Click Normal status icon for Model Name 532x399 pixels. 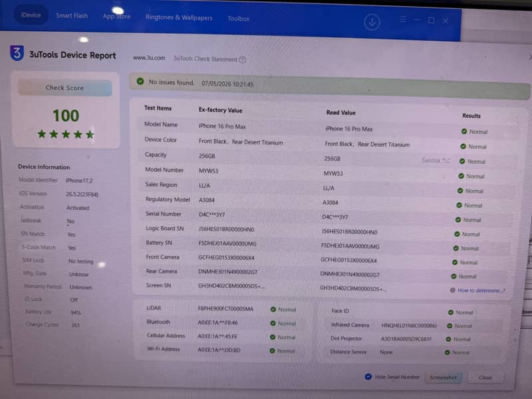point(464,131)
